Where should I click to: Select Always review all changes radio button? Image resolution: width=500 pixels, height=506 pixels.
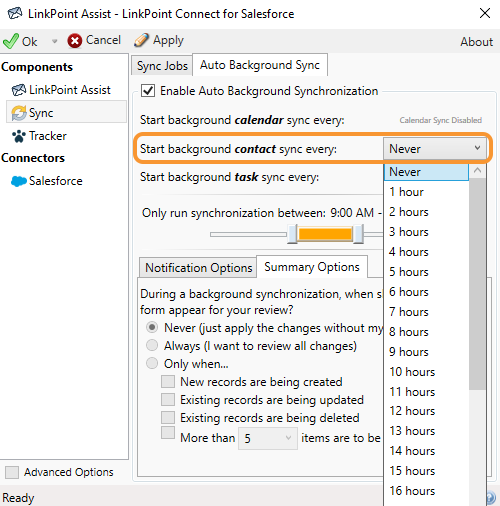click(x=152, y=345)
